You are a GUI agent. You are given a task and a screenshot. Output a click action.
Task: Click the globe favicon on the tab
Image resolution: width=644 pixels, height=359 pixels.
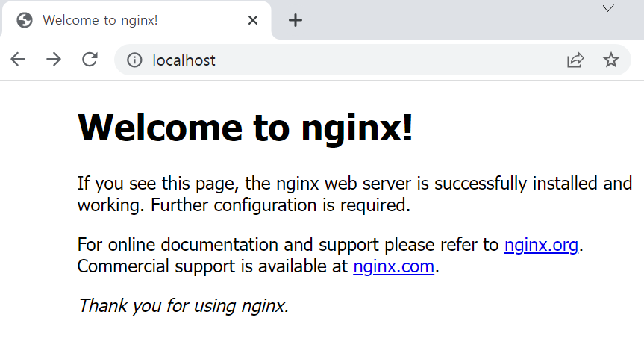click(x=25, y=20)
